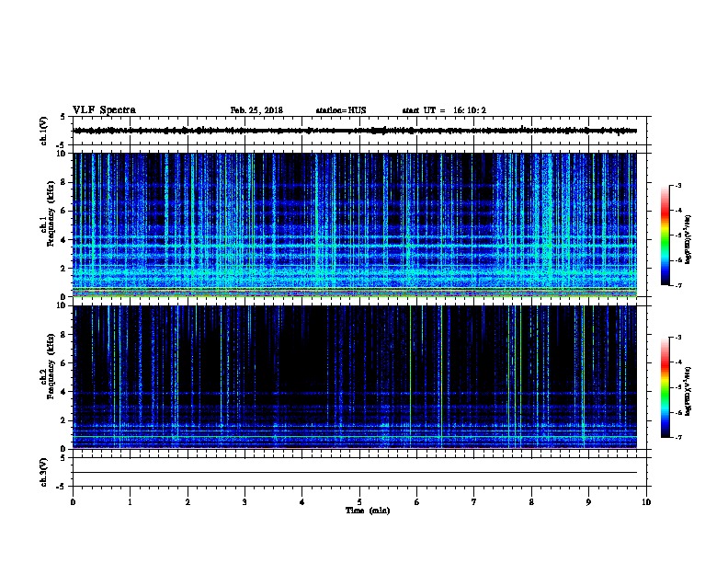This screenshot has width=728, height=563.
Task: Click the time axis tick label '4'
Action: [x=302, y=502]
